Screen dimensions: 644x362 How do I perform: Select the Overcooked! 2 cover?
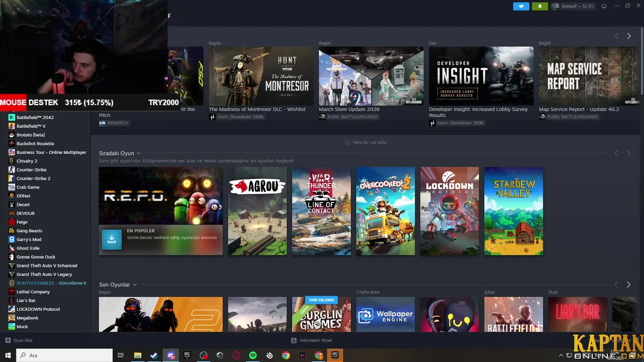point(385,211)
